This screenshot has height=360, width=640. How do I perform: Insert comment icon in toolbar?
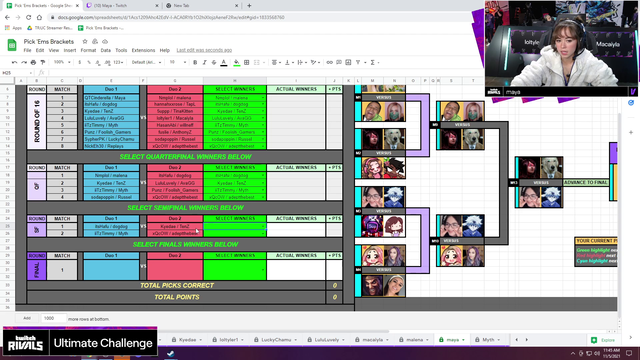coord(339,62)
